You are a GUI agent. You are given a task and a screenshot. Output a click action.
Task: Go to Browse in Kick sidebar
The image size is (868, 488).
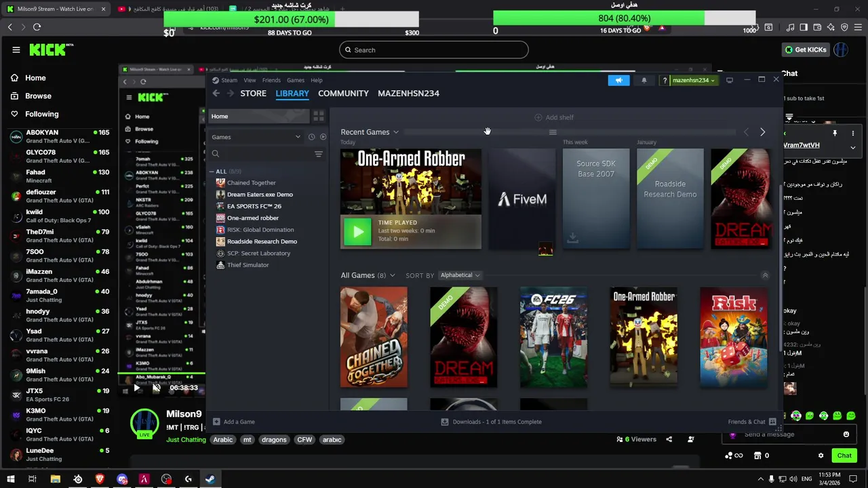[38, 96]
